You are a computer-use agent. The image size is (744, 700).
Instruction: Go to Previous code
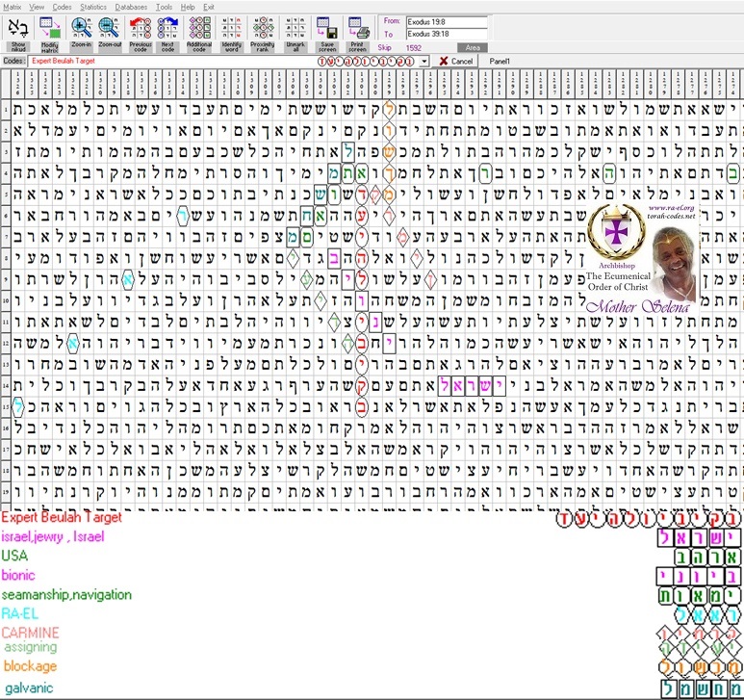(141, 29)
